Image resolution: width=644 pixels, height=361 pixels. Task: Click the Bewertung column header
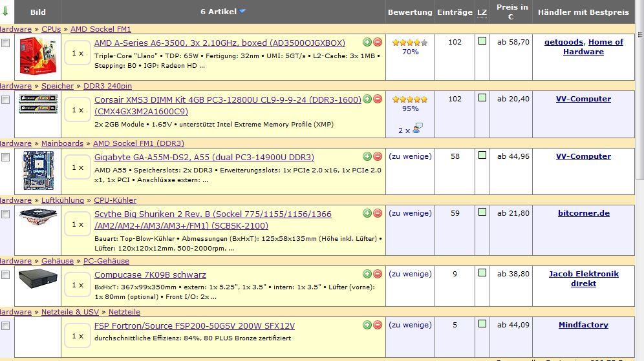click(410, 12)
